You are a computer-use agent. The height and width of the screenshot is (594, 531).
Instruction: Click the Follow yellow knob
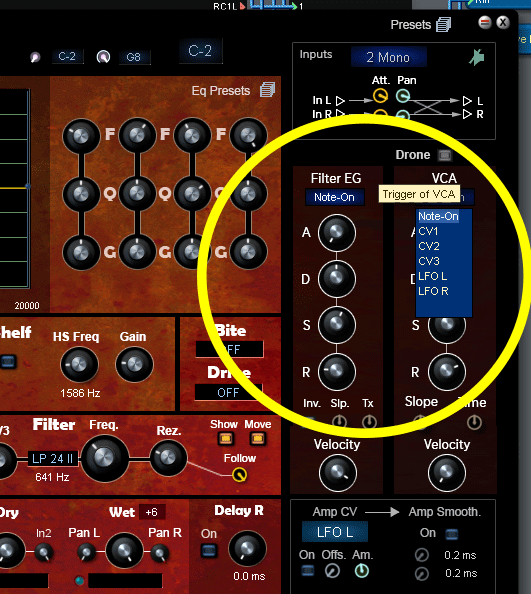click(x=239, y=475)
